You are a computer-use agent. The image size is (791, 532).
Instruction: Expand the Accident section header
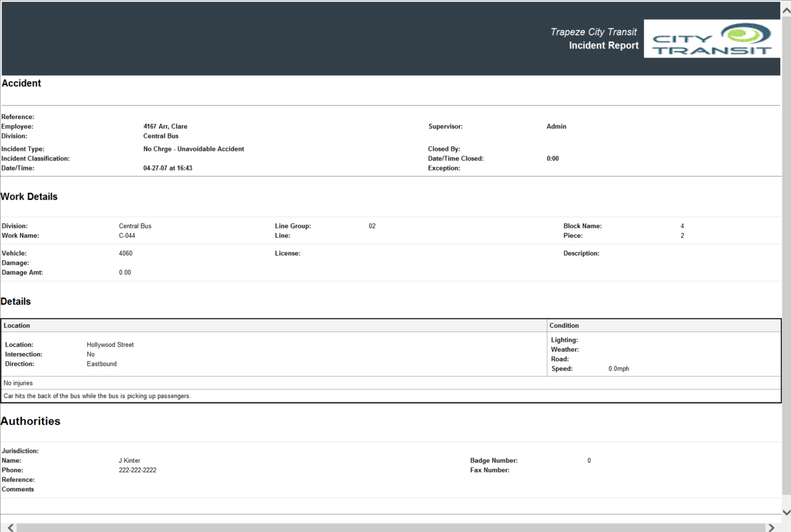tap(22, 83)
